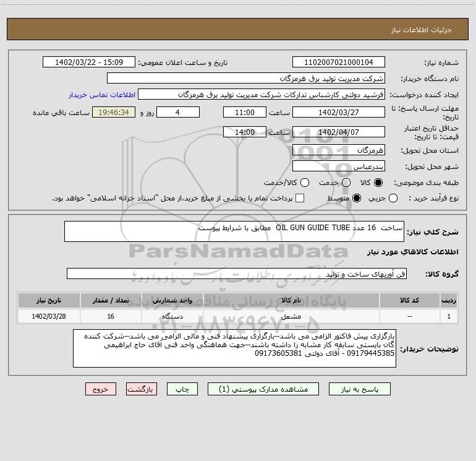476x461 pixels.
Task: Toggle the اسناد خزانه اسلامی payment checkbox
Action: 300,198
